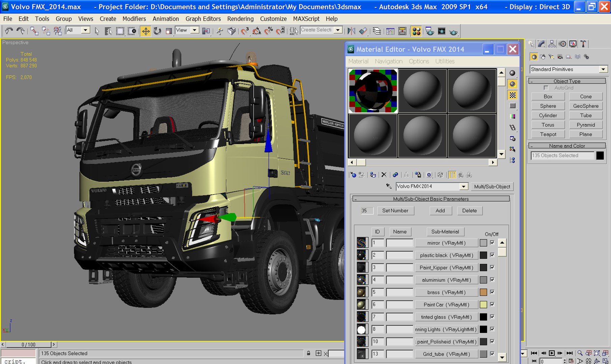Image resolution: width=611 pixels, height=364 pixels.
Task: Click the Multi/Sub-Object type button
Action: pos(492,186)
